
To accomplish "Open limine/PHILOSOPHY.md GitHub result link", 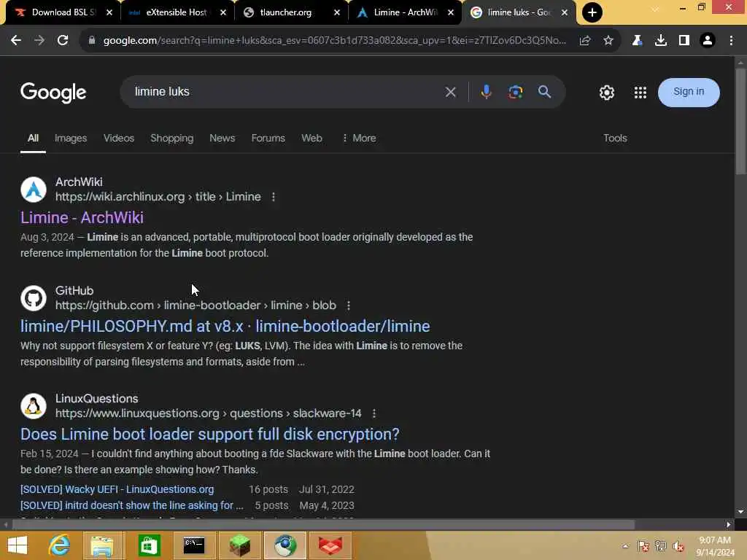I will (x=225, y=326).
